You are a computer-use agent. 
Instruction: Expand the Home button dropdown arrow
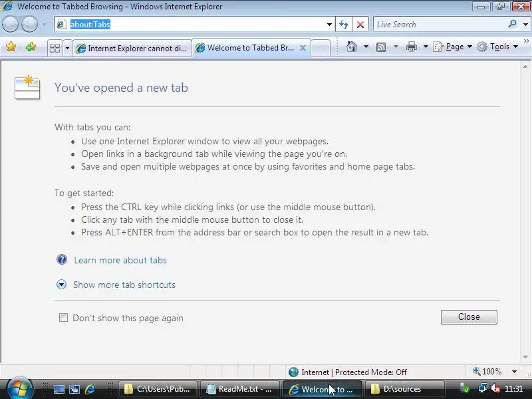[x=366, y=47]
